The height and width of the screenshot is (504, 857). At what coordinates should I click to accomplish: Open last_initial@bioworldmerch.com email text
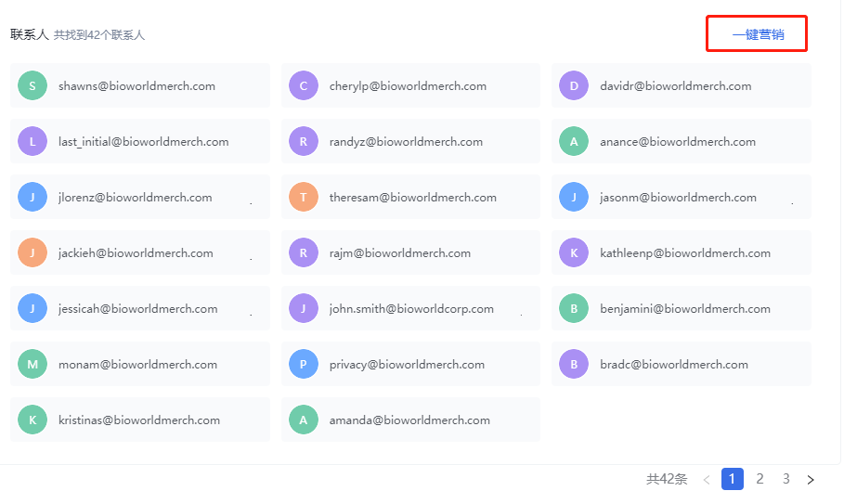(143, 142)
